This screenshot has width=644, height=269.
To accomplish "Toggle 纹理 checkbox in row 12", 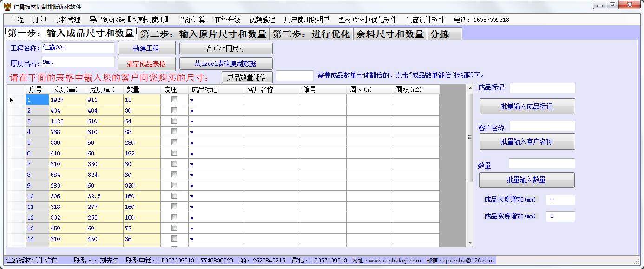I will tap(174, 217).
